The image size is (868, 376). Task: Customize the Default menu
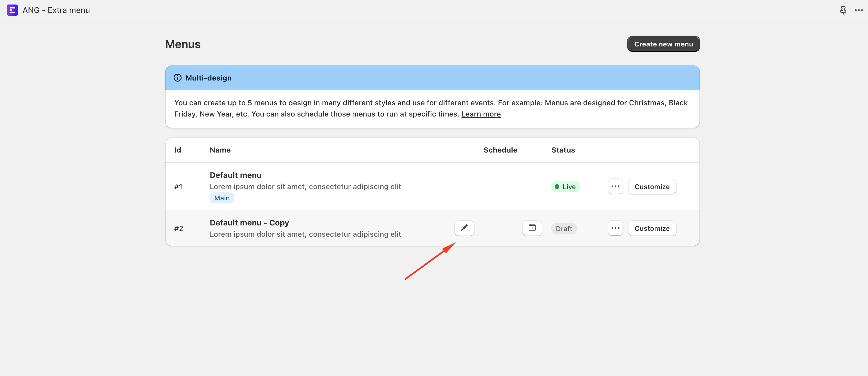(652, 187)
